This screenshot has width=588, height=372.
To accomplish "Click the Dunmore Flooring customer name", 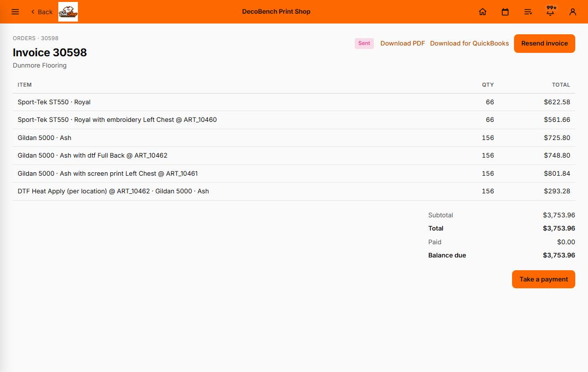I will (40, 65).
